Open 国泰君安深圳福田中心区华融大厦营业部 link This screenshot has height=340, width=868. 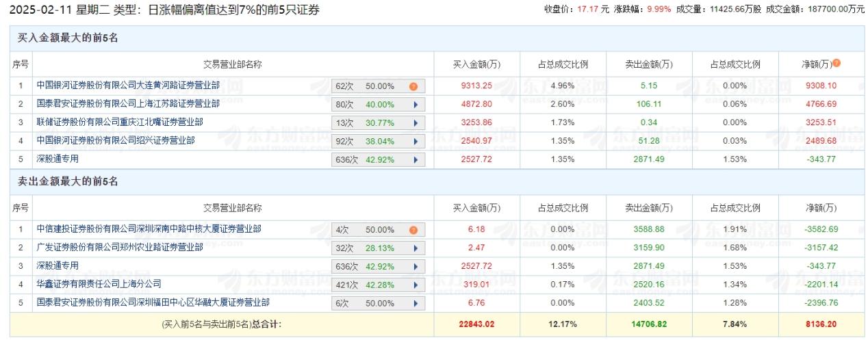(x=153, y=302)
